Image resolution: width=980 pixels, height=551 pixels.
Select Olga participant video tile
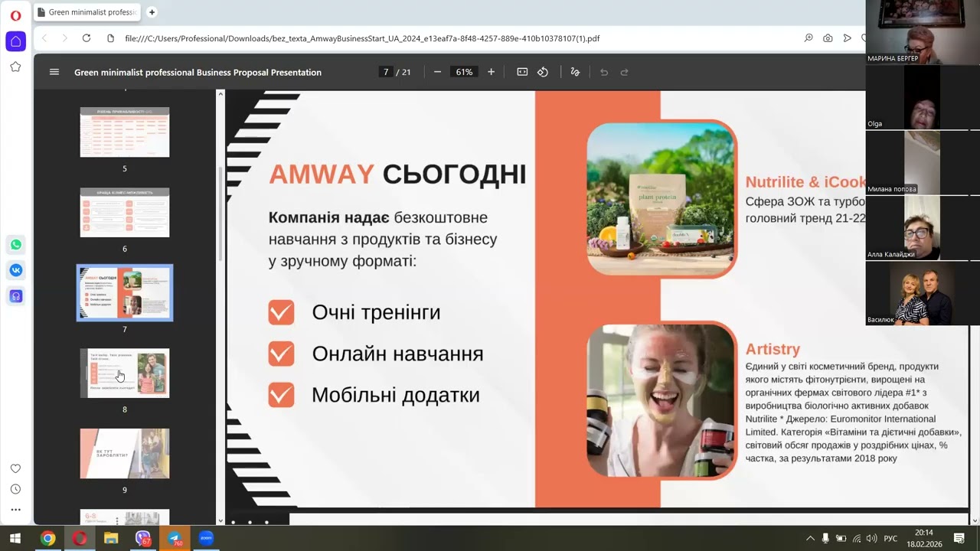coord(923,97)
